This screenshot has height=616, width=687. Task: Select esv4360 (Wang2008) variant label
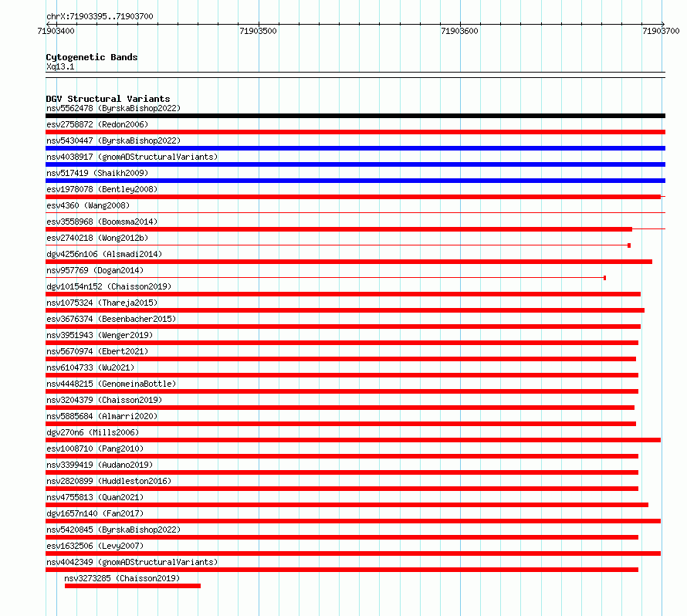click(x=88, y=205)
